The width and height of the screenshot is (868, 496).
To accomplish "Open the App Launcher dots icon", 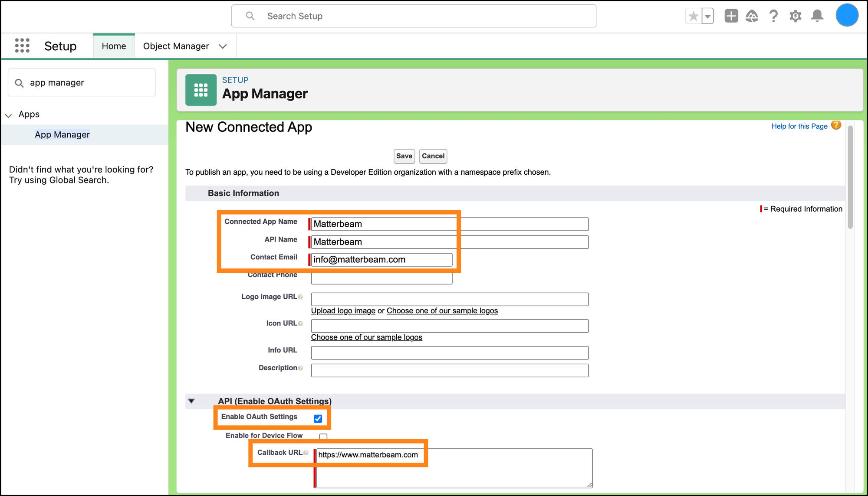I will point(22,46).
